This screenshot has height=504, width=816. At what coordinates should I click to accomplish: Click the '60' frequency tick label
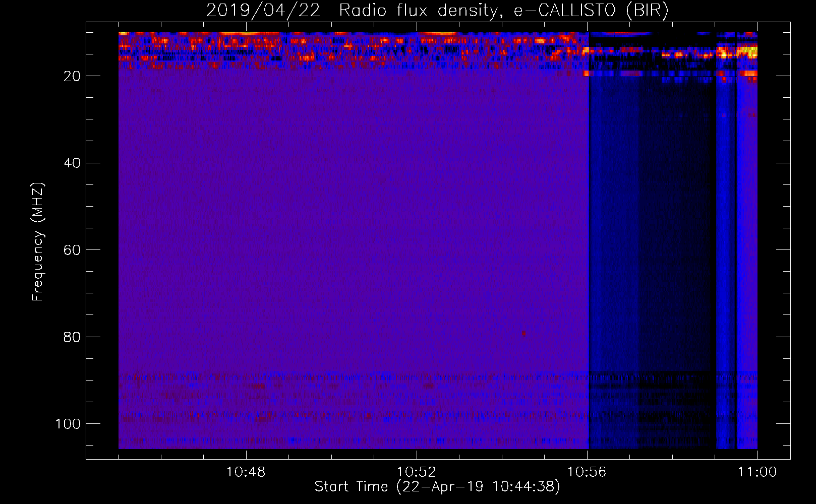73,250
